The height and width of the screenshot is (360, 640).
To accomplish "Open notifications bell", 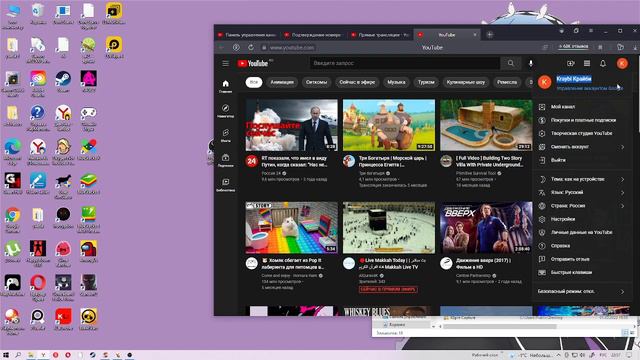I will [603, 63].
